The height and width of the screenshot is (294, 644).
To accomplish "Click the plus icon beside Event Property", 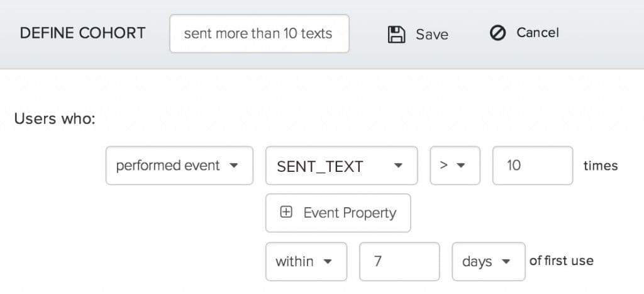I will tap(286, 213).
